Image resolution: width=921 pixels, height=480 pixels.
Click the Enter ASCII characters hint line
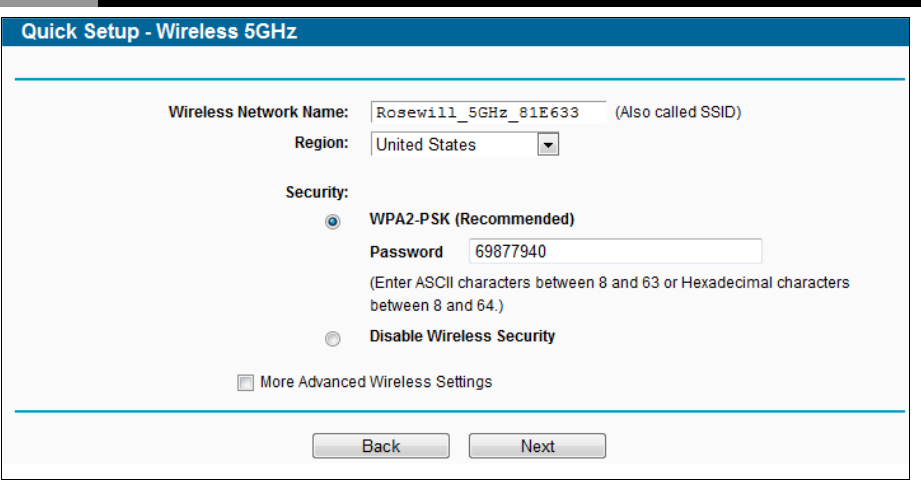609,283
